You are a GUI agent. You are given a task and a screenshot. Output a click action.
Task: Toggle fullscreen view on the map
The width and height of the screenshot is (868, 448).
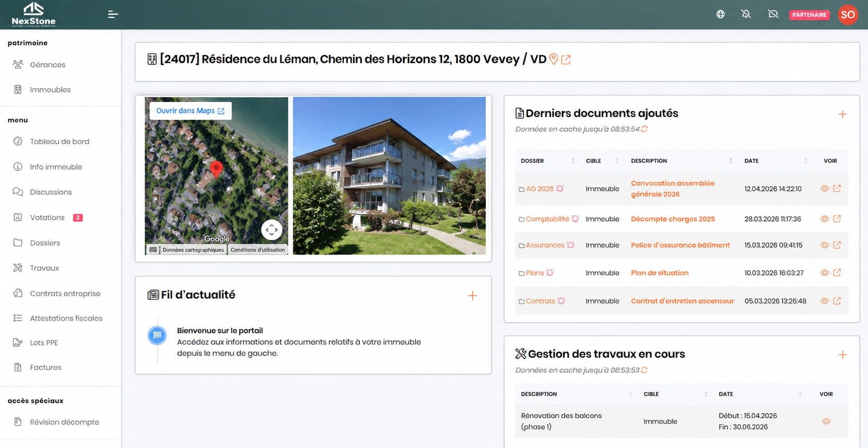(x=271, y=230)
